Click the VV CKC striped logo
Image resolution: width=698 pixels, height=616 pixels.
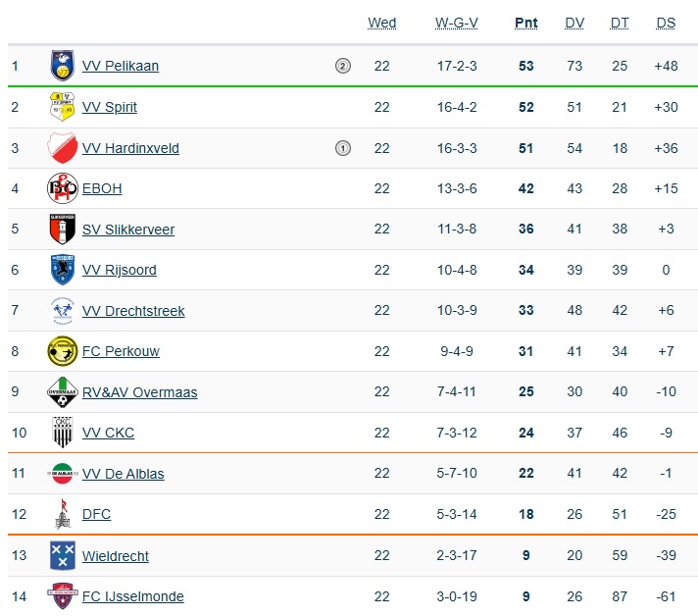(x=63, y=433)
